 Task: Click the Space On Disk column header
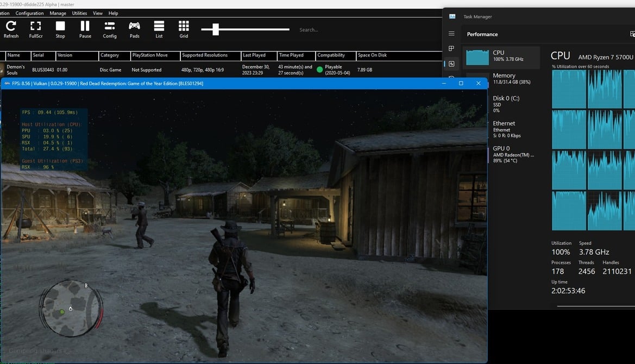(399, 55)
